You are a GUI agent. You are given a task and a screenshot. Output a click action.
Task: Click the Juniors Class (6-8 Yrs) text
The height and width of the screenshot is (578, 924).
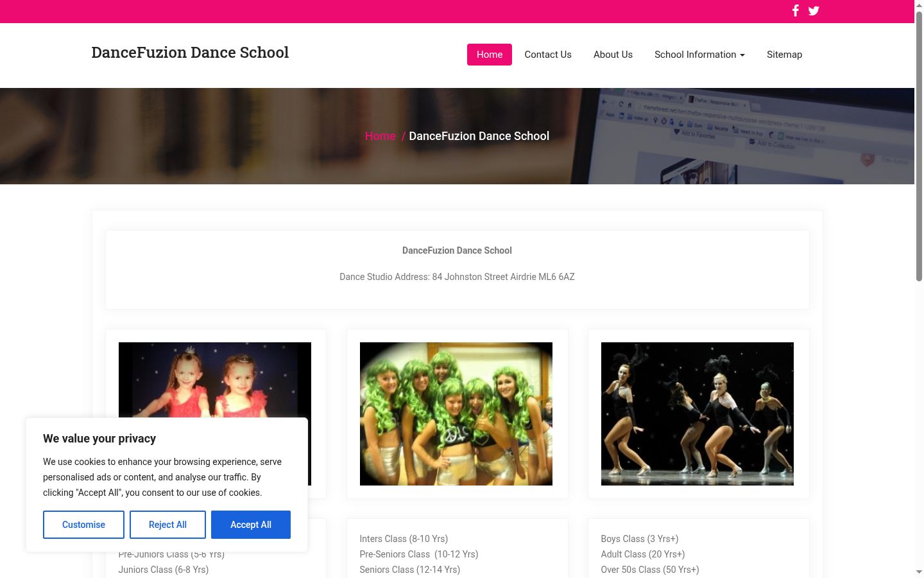coord(164,570)
